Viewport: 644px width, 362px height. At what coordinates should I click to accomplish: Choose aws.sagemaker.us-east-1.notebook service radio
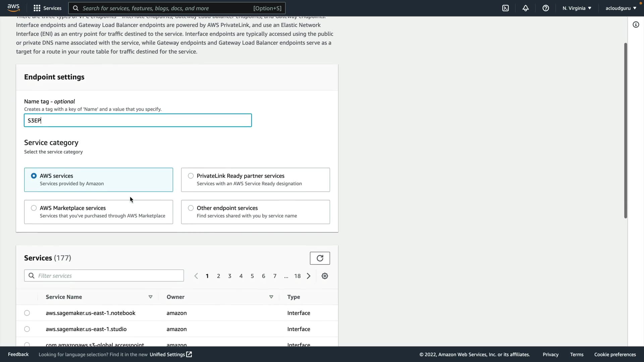pos(27,313)
